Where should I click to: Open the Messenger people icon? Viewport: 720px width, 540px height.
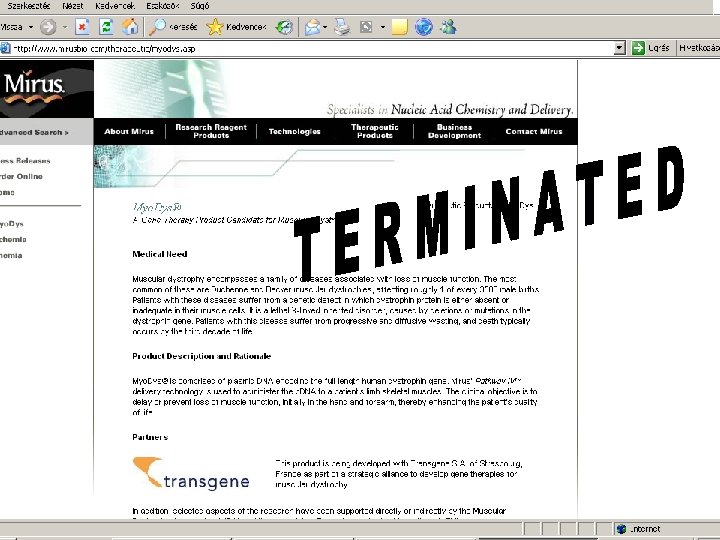[x=448, y=27]
